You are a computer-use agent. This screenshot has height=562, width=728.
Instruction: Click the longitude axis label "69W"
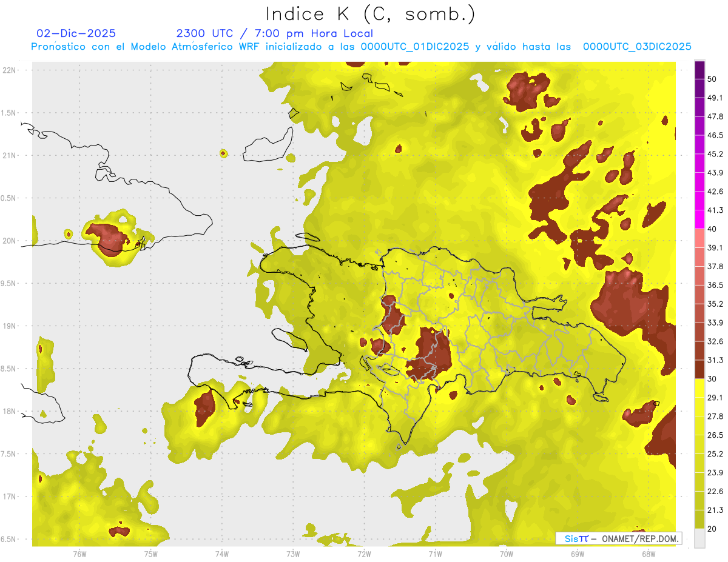click(577, 554)
